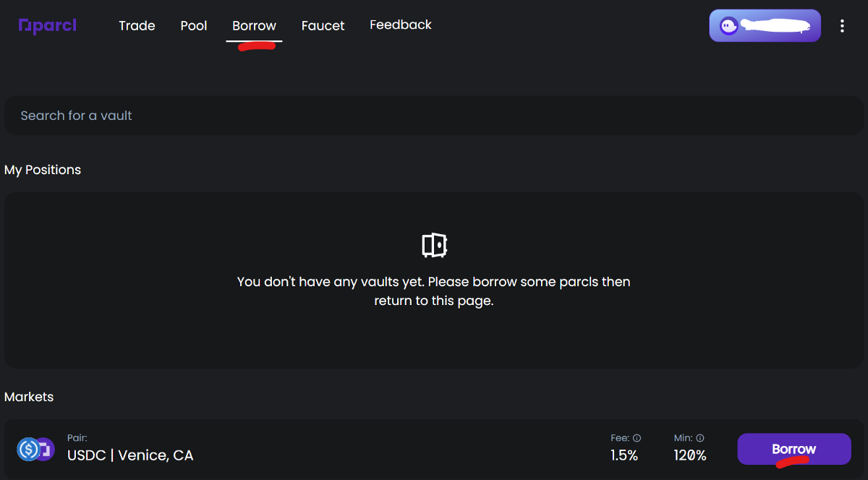Image resolution: width=868 pixels, height=480 pixels.
Task: Click the wallet avatar icon
Action: click(730, 26)
